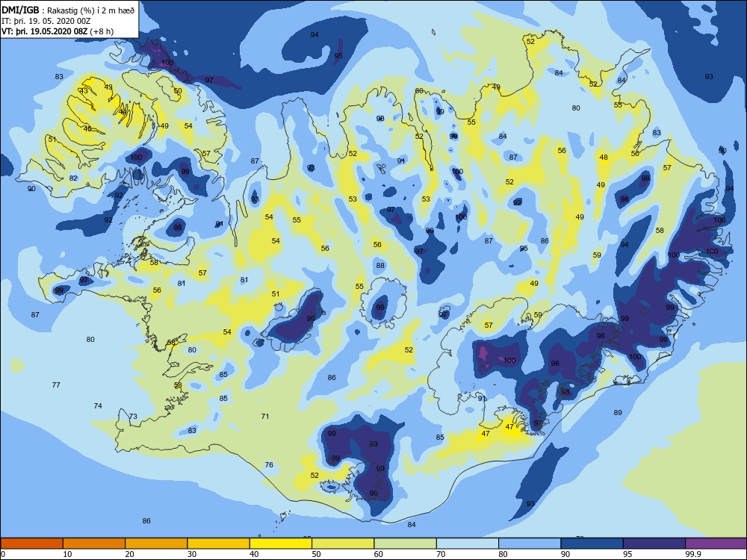
Task: Click the legend tick label '0'
Action: 2,554
